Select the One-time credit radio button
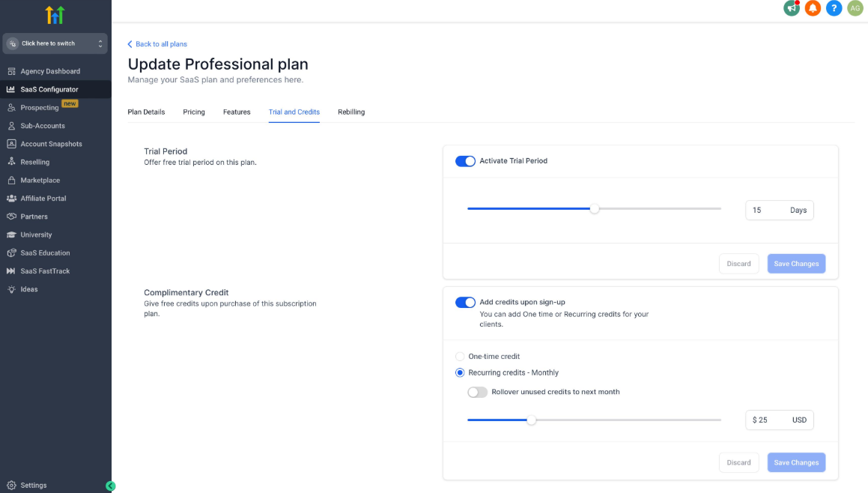 click(460, 356)
